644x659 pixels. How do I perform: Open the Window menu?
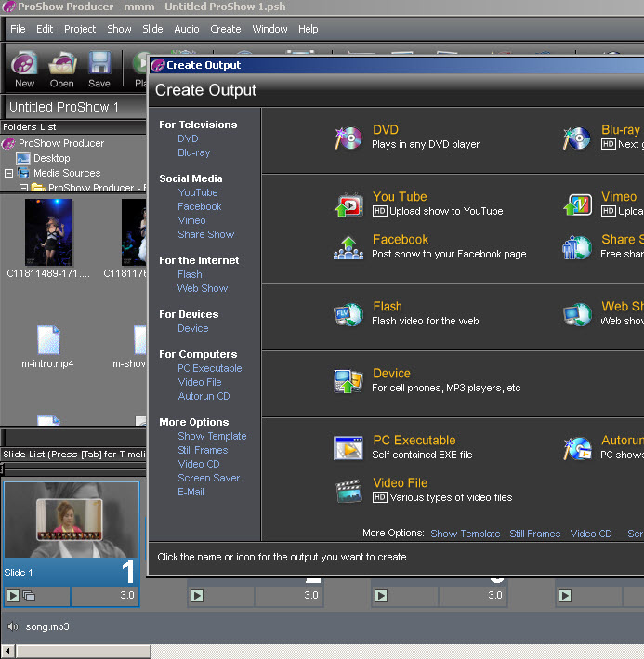pyautogui.click(x=269, y=29)
